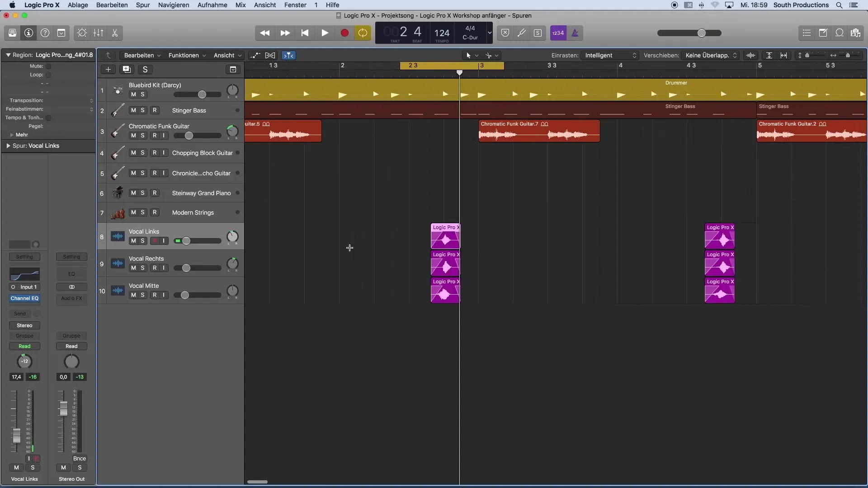Screen dimensions: 868x488
Task: Open the Editors scissors icon
Action: (x=114, y=33)
